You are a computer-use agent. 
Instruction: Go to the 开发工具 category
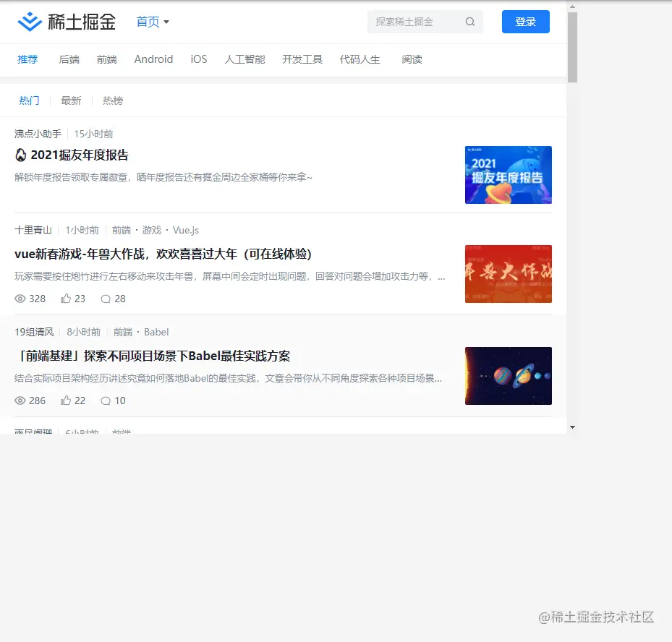(x=302, y=59)
